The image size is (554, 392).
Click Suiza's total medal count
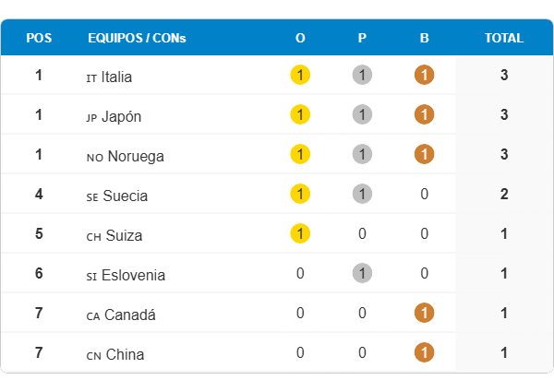(504, 234)
